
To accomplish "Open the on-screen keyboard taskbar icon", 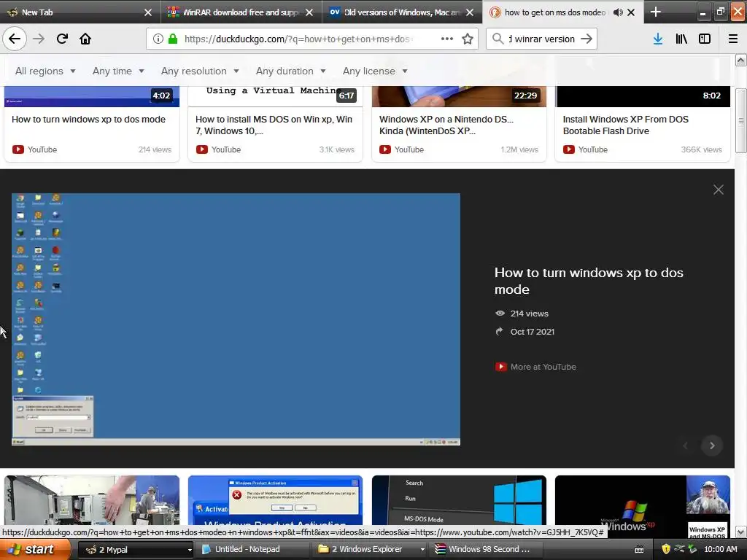I will click(x=639, y=550).
